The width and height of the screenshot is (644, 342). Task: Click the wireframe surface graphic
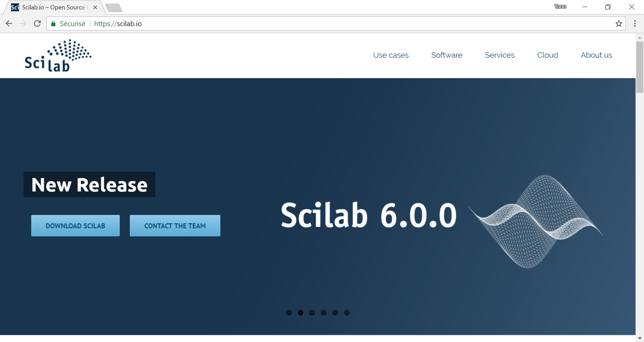tap(536, 221)
